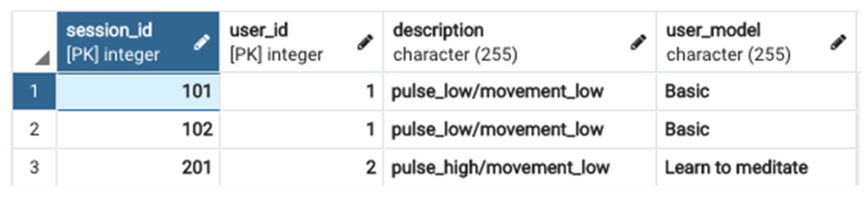Click the Learn to meditate cell
Screen dimensions: 868x200
click(x=736, y=167)
